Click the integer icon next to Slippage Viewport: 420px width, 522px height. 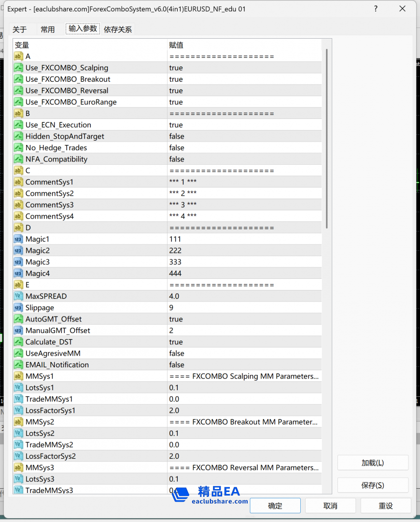(x=18, y=308)
